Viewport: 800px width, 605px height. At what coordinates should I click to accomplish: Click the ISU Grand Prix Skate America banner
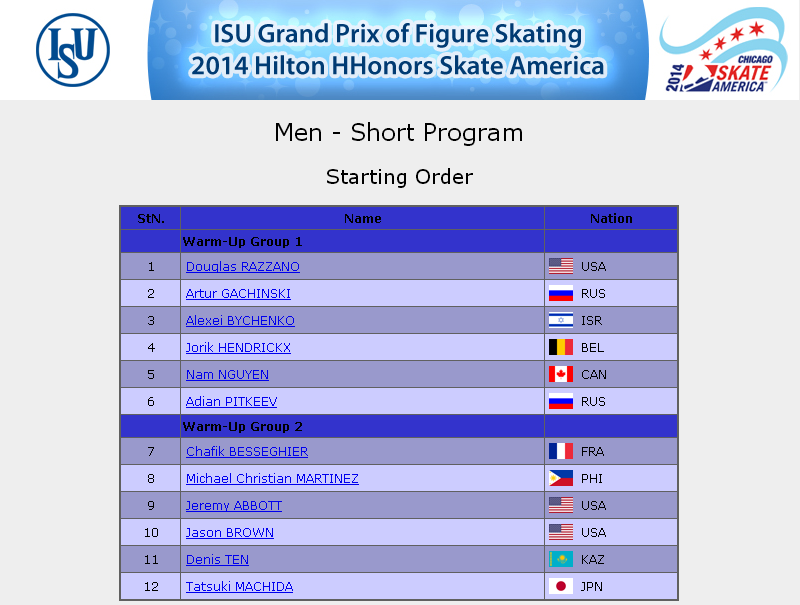tap(398, 50)
